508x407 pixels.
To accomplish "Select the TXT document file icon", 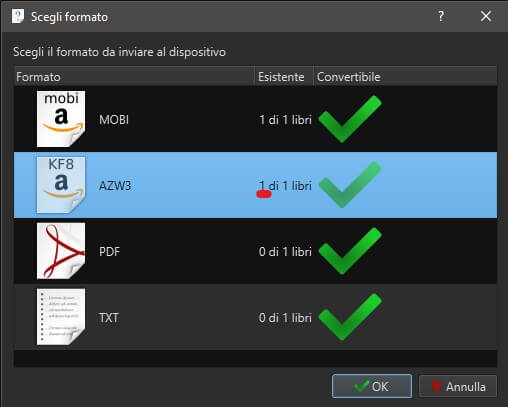I will tap(61, 317).
